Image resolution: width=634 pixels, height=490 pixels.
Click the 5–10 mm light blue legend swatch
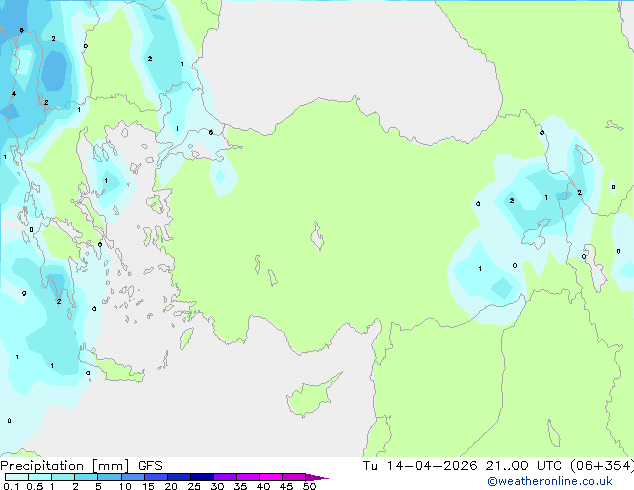tap(109, 477)
